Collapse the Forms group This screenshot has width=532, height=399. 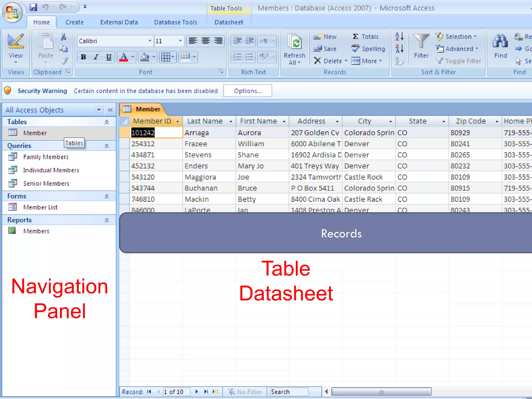coord(107,196)
